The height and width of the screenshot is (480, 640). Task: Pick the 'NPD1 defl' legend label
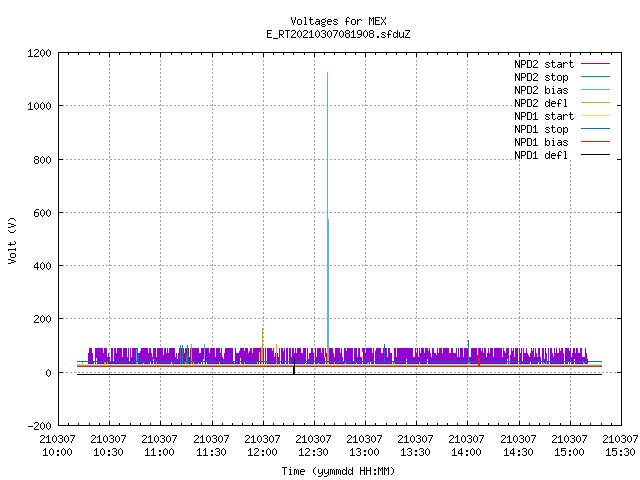coord(541,156)
